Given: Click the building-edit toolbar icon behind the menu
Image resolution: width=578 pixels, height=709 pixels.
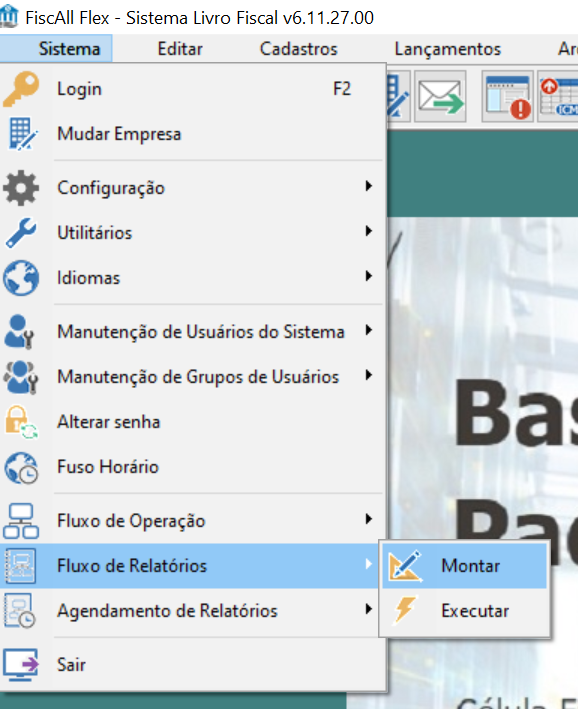Looking at the screenshot, I should (398, 96).
